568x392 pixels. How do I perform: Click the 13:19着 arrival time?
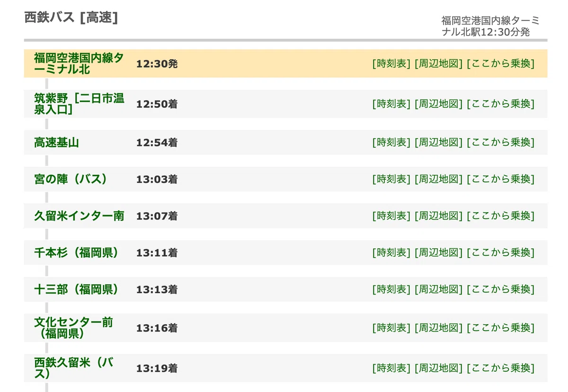[x=157, y=368]
